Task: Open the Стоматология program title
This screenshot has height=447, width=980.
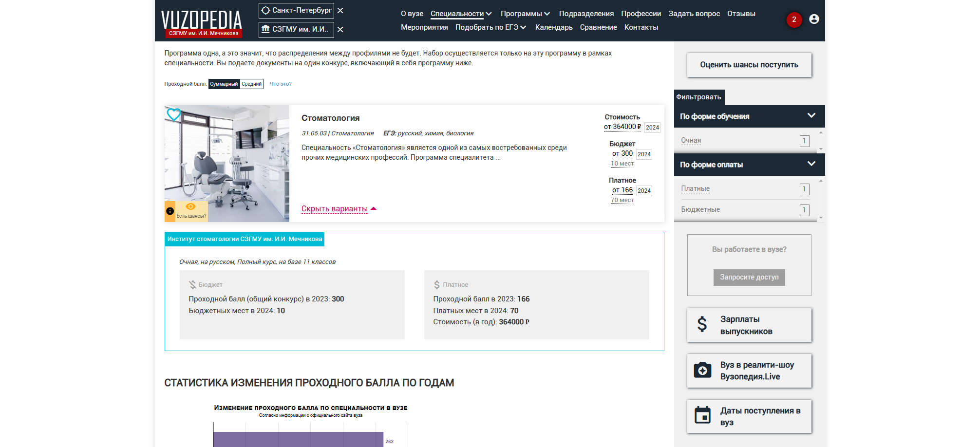Action: (x=330, y=118)
